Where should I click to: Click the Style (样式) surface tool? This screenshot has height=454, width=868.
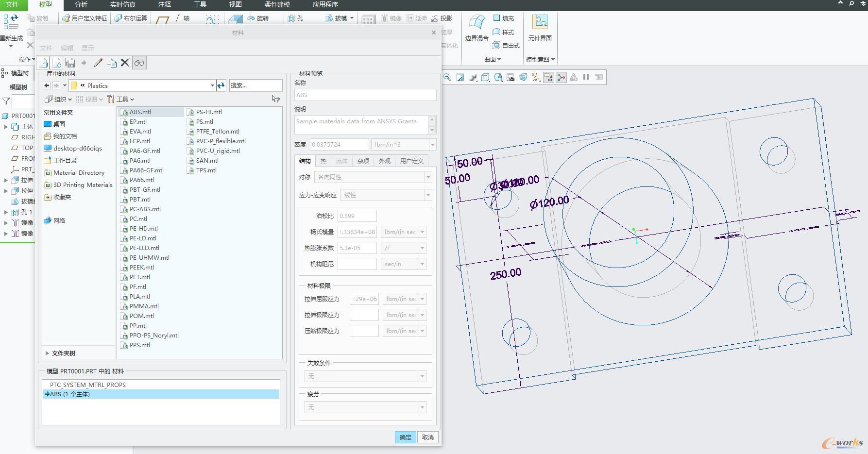504,32
